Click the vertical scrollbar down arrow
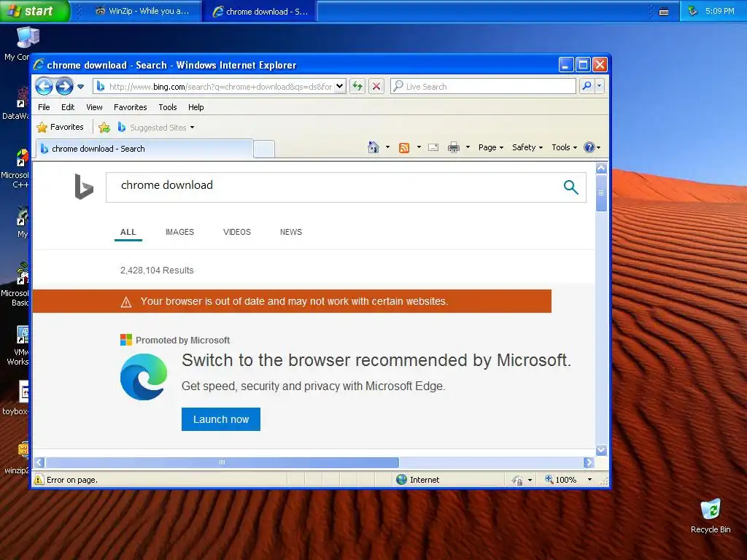Image resolution: width=747 pixels, height=560 pixels. pos(601,450)
